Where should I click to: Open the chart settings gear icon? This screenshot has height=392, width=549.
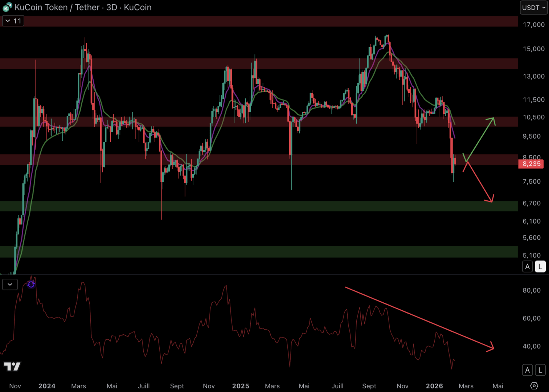click(534, 385)
